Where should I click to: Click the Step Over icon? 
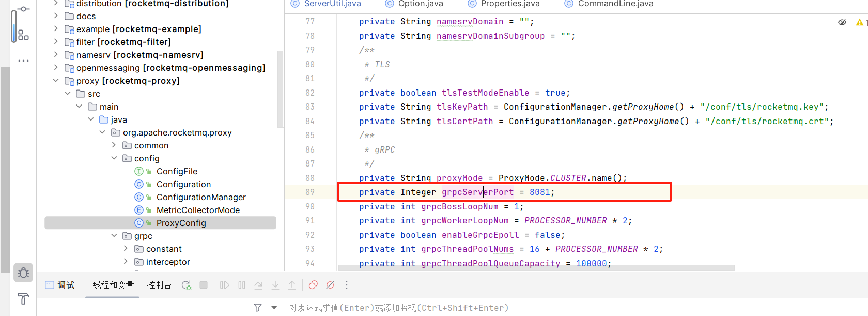click(258, 285)
